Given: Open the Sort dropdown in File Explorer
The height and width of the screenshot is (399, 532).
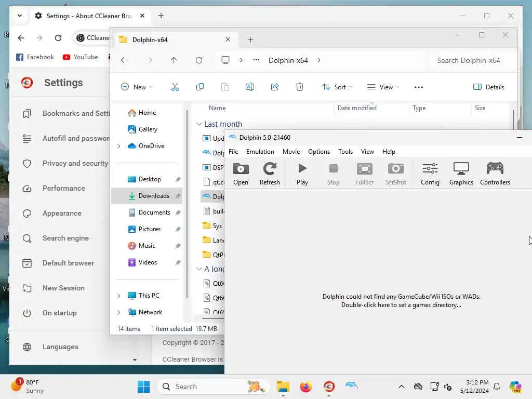Looking at the screenshot, I should pyautogui.click(x=337, y=87).
